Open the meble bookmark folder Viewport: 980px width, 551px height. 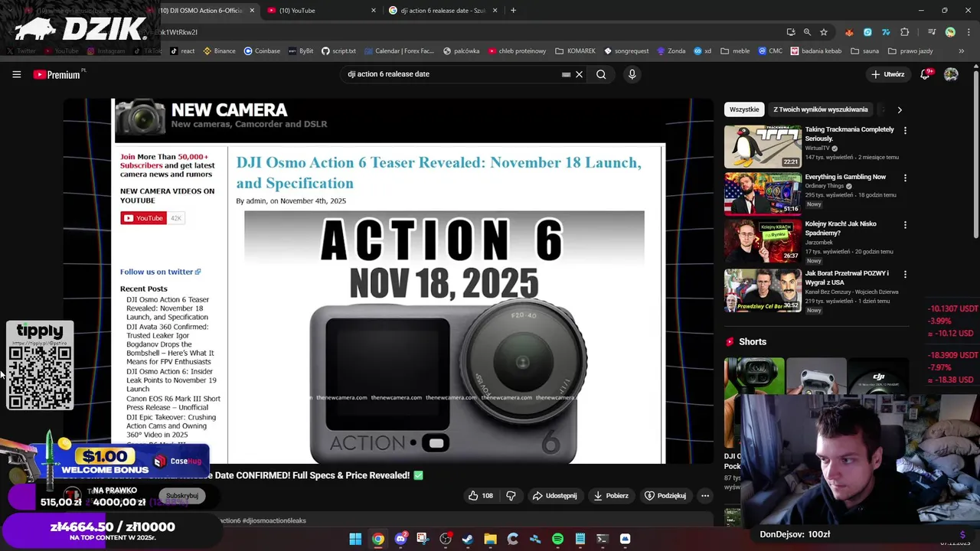734,51
